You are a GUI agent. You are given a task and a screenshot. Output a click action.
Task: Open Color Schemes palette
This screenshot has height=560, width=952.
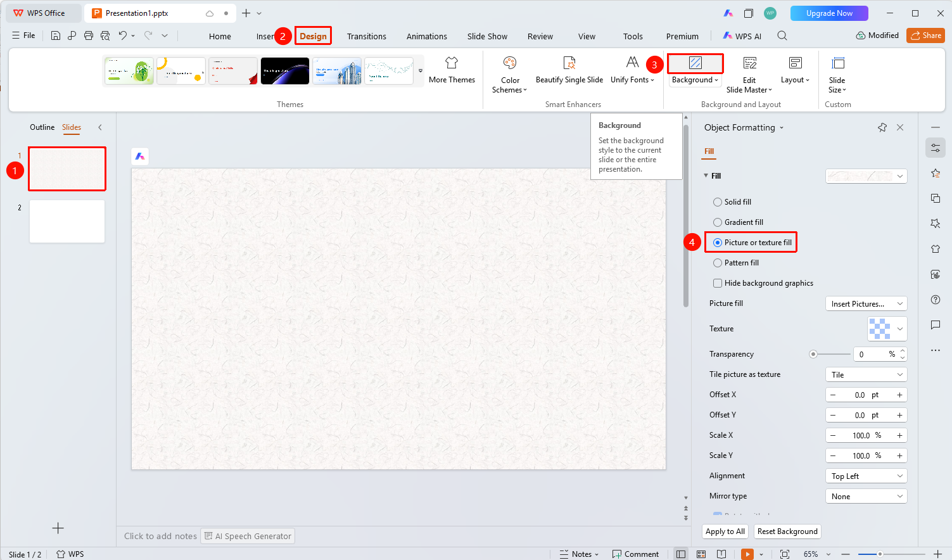[x=510, y=75]
